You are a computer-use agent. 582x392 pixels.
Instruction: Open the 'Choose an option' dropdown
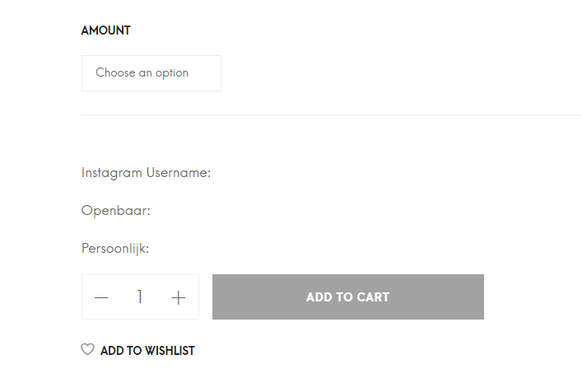click(151, 73)
